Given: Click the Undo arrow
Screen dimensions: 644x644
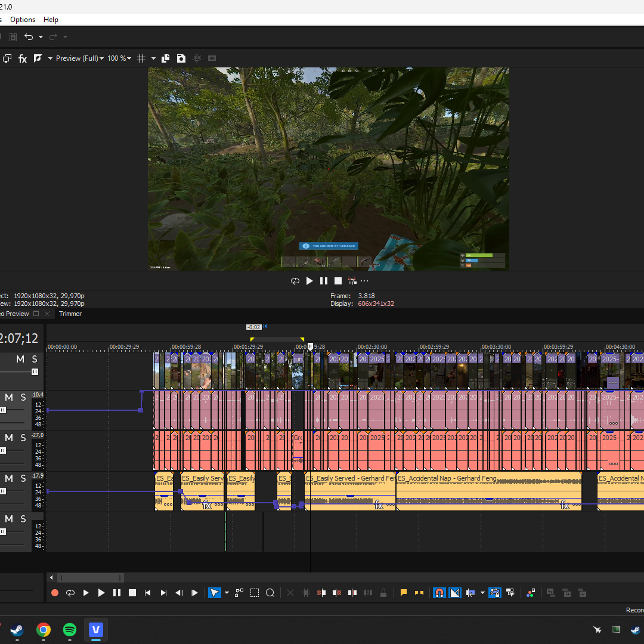Looking at the screenshot, I should pyautogui.click(x=29, y=37).
